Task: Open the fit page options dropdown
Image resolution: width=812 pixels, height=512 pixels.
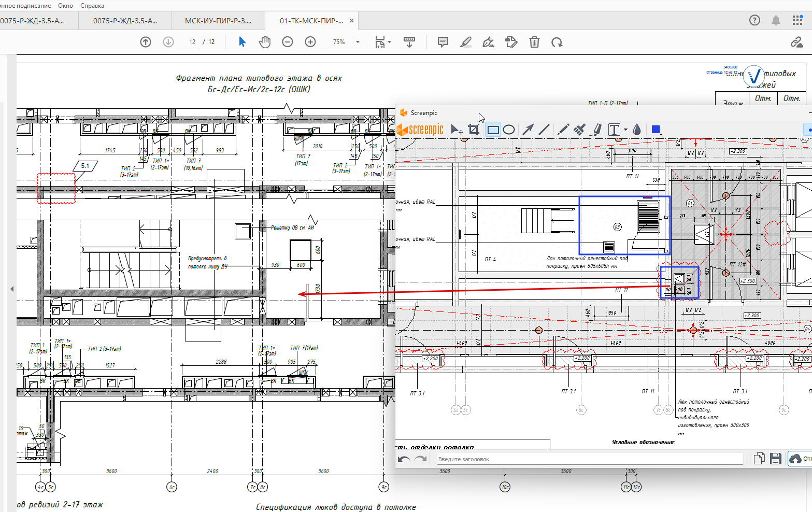Action: tap(389, 42)
